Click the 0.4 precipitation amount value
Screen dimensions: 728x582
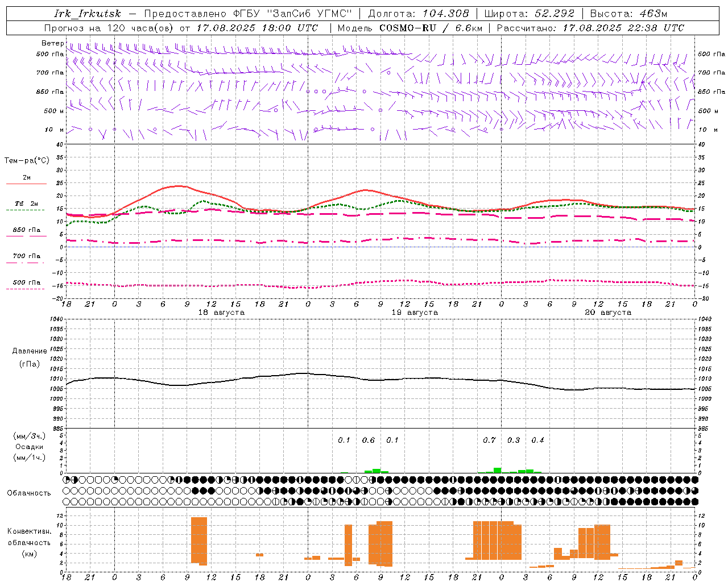click(x=537, y=440)
